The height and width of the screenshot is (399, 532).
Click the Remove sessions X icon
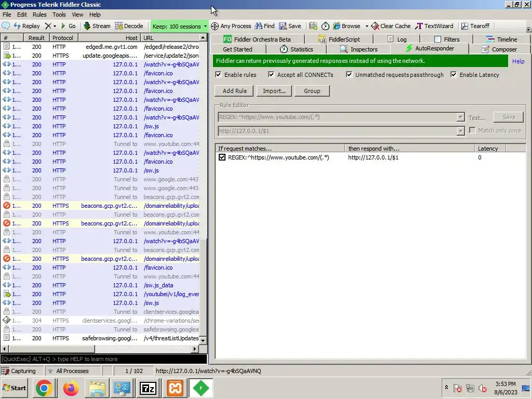(48, 26)
